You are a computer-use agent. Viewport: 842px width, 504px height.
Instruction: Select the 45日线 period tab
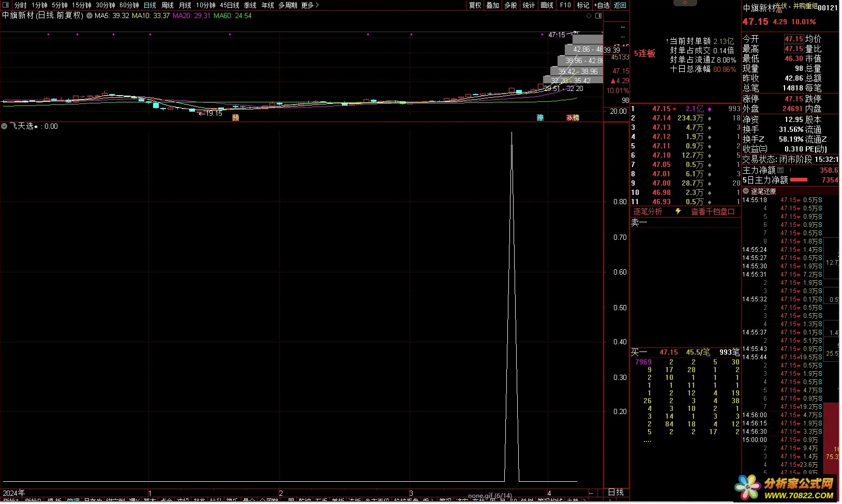click(x=230, y=5)
